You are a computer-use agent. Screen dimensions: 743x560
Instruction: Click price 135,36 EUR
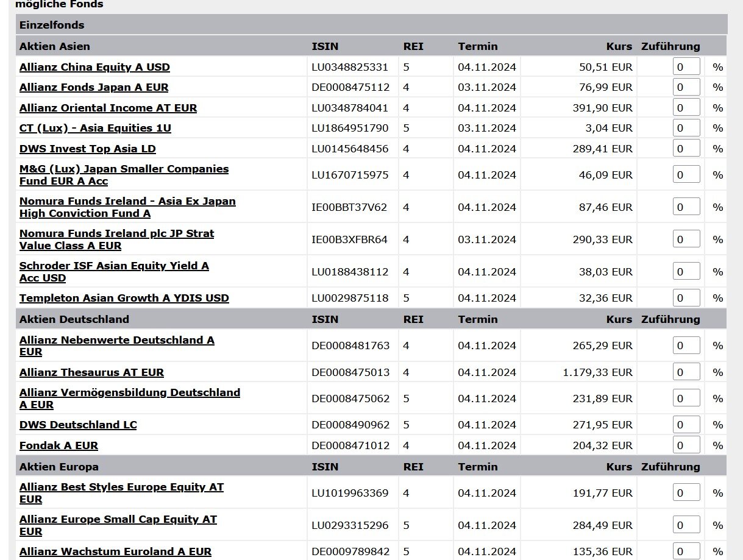click(x=603, y=551)
